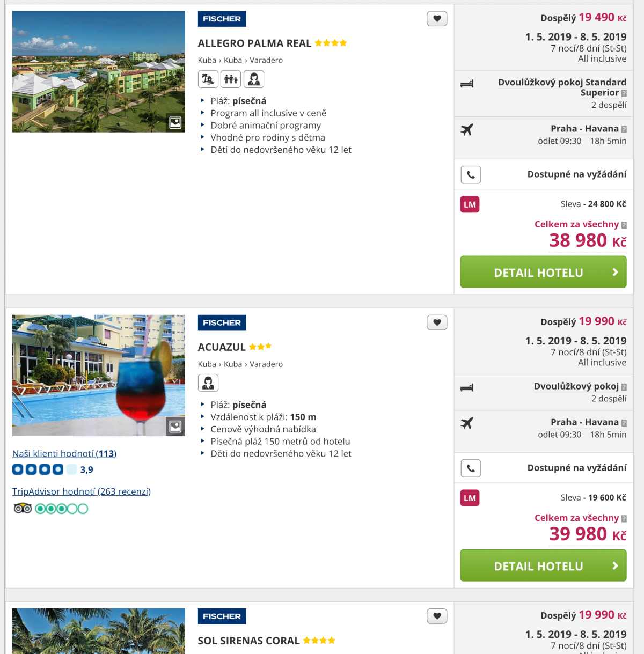This screenshot has height=654, width=644.
Task: Show help for Praha - Havana flight in Allegro
Action: (x=624, y=129)
